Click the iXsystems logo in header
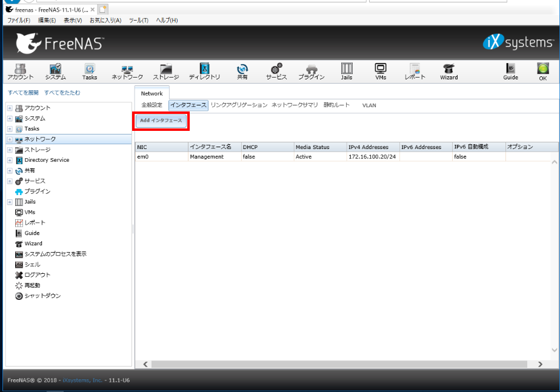The width and height of the screenshot is (560, 392). pyautogui.click(x=518, y=42)
